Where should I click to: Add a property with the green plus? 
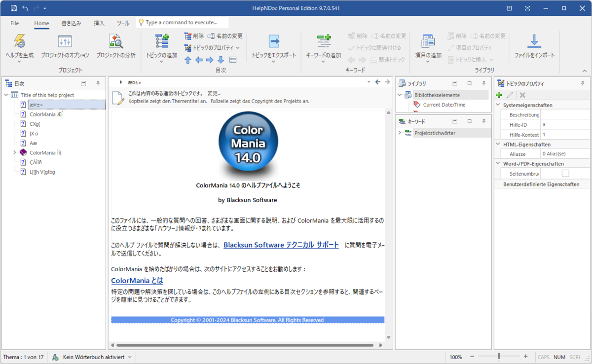pyautogui.click(x=499, y=95)
